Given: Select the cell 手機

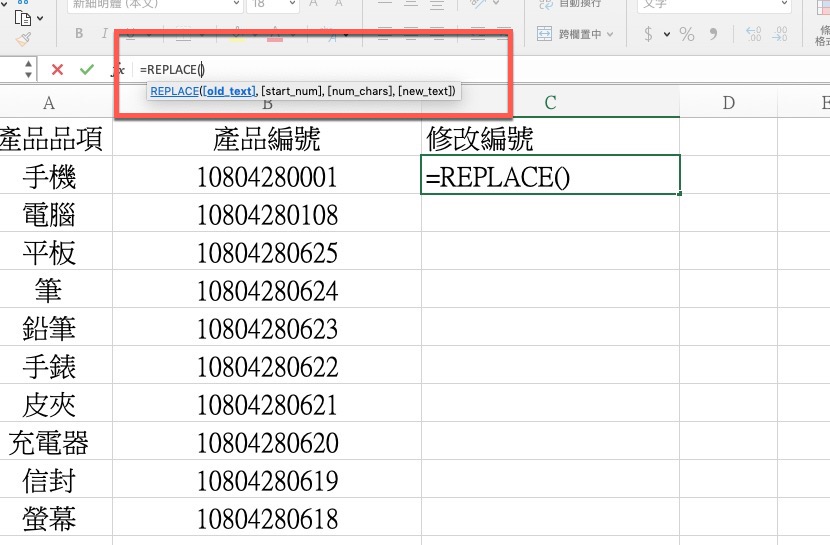Looking at the screenshot, I should click(56, 176).
